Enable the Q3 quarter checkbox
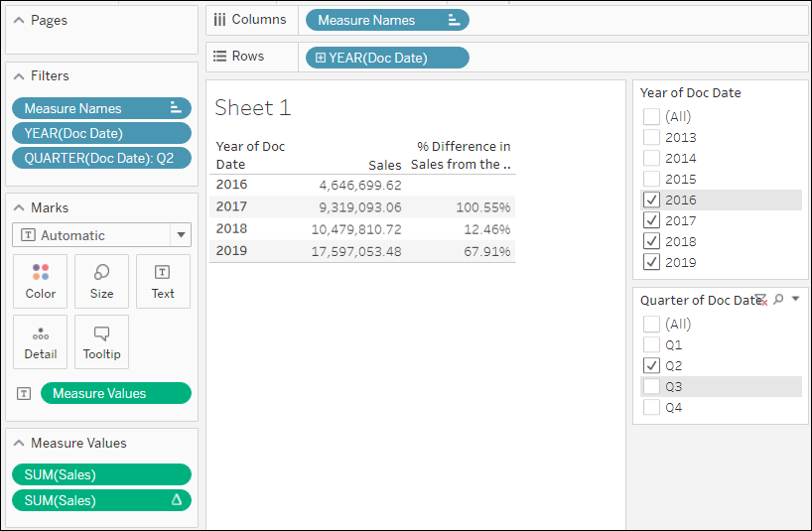 tap(651, 386)
